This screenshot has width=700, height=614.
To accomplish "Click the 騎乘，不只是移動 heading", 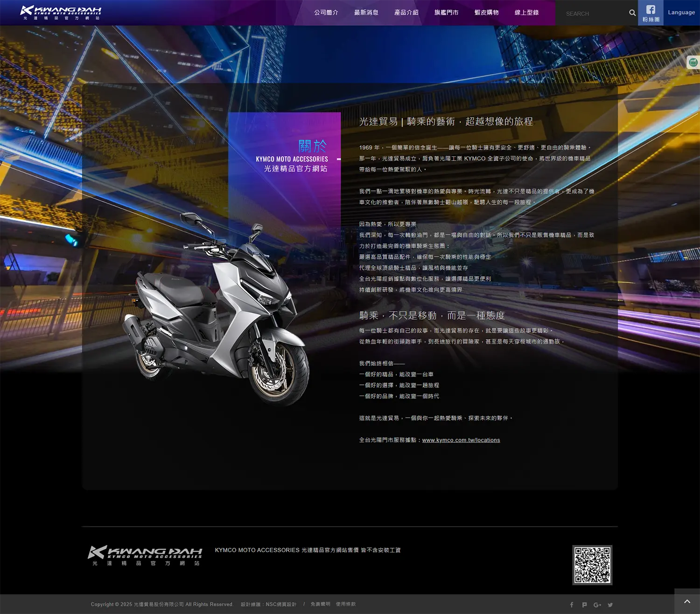I will pyautogui.click(x=432, y=315).
